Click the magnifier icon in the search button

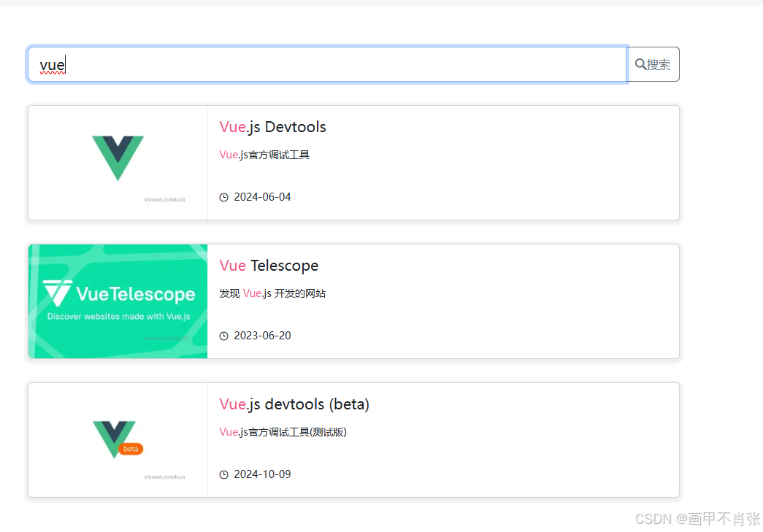pyautogui.click(x=640, y=64)
